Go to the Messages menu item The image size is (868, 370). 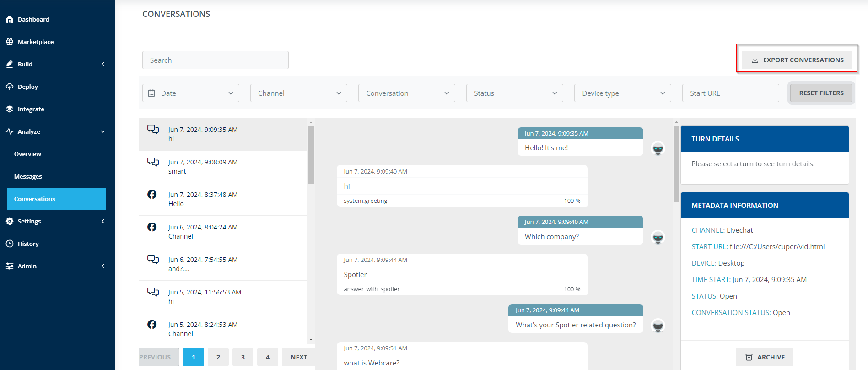(x=28, y=176)
